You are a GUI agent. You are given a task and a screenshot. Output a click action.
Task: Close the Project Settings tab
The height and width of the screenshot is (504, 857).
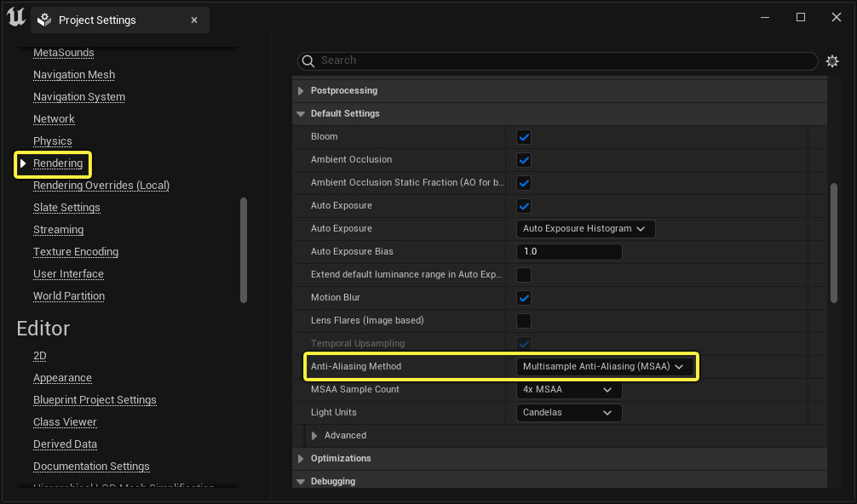(194, 20)
